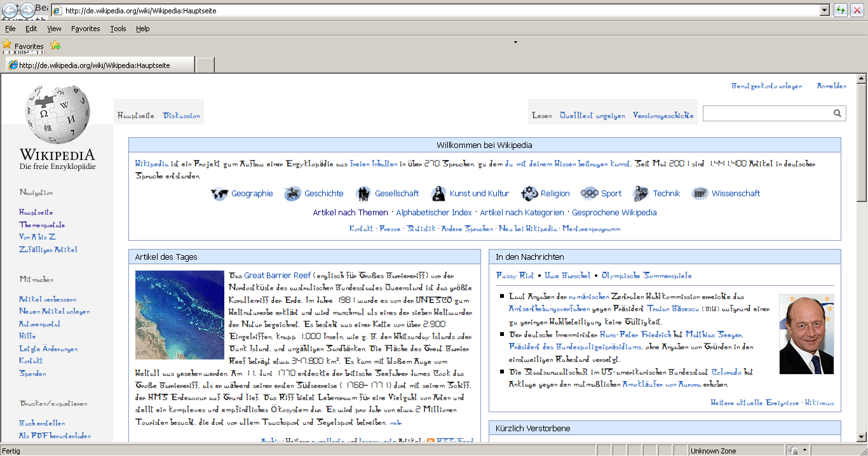This screenshot has width=868, height=456.
Task: Click the Kunst und Kultur Mona Lisa icon
Action: click(x=438, y=194)
